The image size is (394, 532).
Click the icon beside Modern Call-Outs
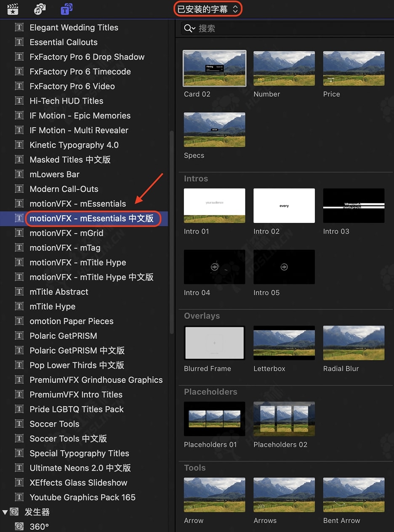tap(19, 189)
